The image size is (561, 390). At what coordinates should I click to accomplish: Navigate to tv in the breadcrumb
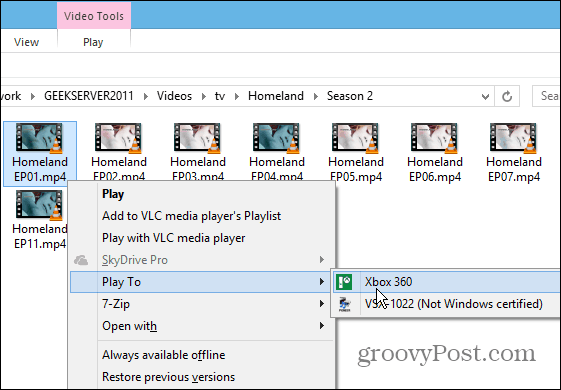click(220, 96)
